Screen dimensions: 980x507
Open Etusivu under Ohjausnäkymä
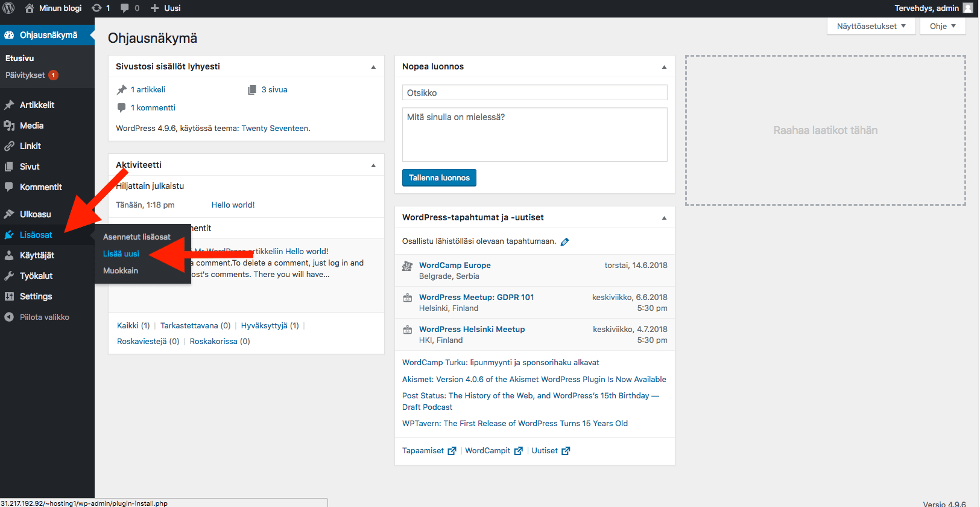click(x=20, y=58)
